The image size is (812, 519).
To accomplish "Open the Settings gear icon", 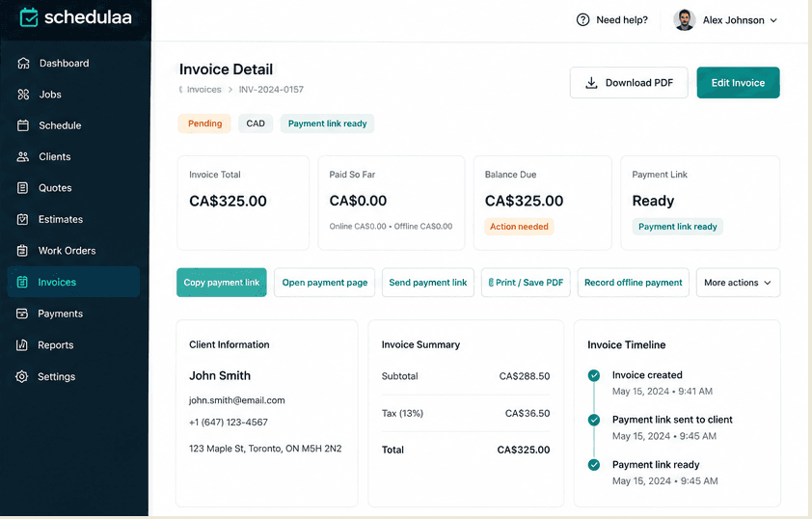I will tap(22, 376).
